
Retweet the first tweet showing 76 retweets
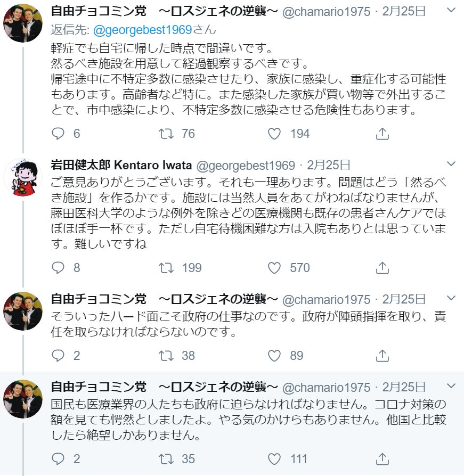coord(167,134)
